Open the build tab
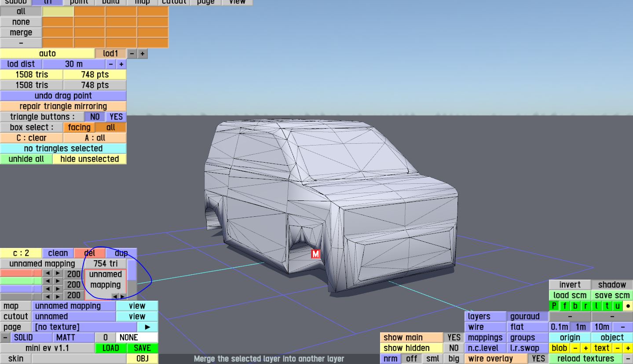Viewport: 633px width, 364px height. [x=111, y=2]
